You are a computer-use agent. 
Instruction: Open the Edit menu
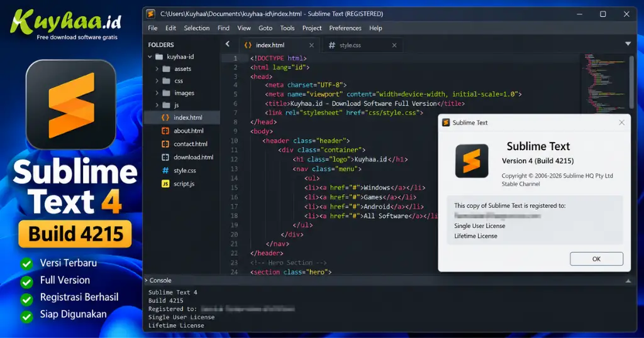(x=170, y=28)
